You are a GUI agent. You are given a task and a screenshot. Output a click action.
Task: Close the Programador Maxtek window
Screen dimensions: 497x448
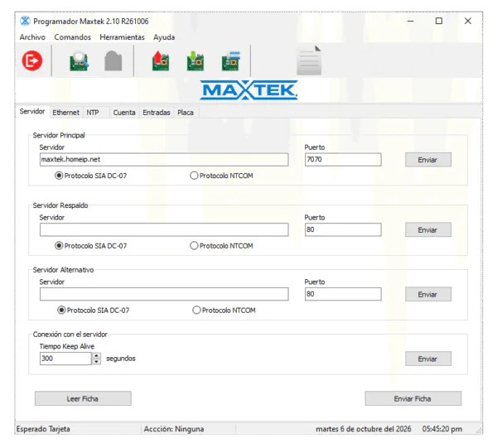click(x=468, y=21)
